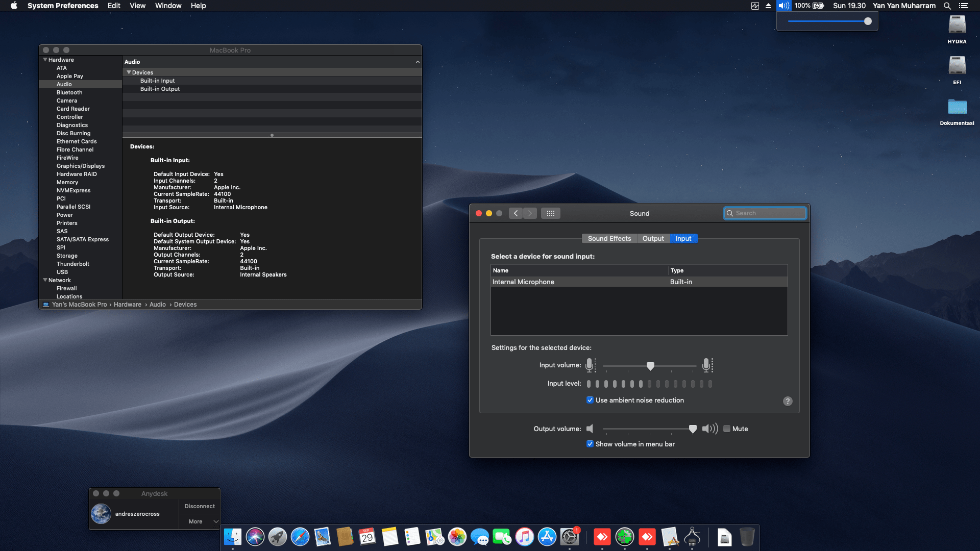This screenshot has width=980, height=551.
Task: Collapse the Hardware tree section
Action: pos(45,60)
